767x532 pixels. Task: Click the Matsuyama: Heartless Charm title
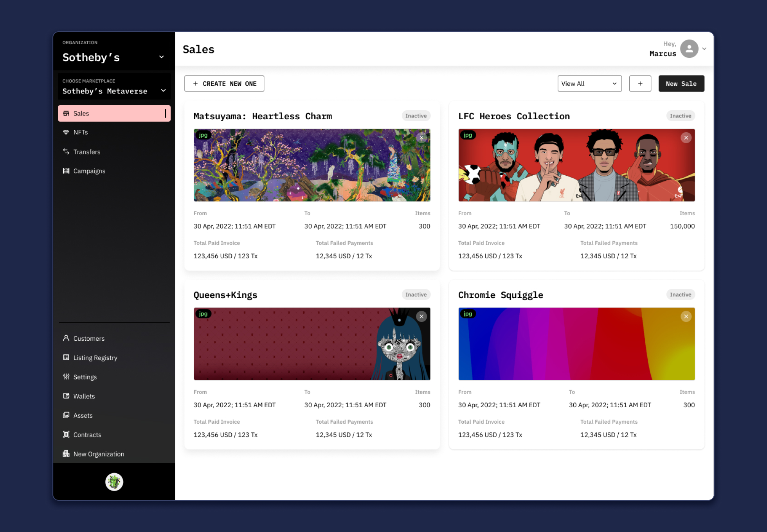pyautogui.click(x=263, y=116)
